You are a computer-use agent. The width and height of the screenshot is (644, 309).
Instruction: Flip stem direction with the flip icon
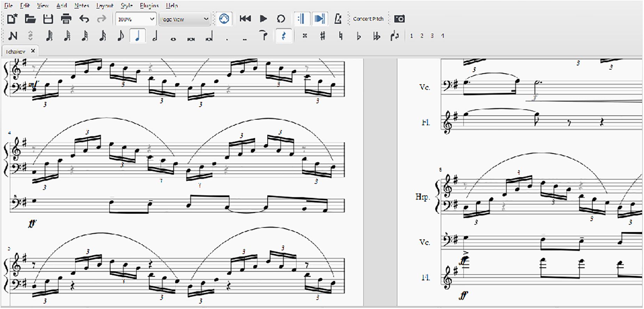pos(395,36)
